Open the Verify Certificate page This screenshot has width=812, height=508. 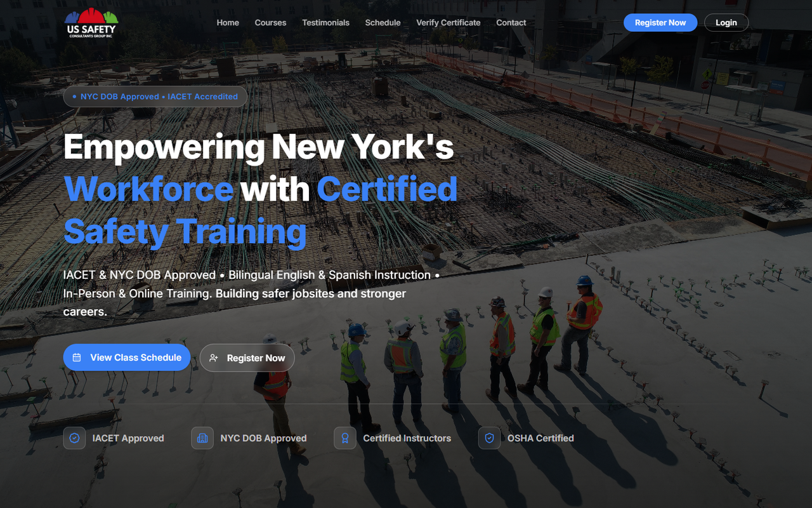click(448, 23)
